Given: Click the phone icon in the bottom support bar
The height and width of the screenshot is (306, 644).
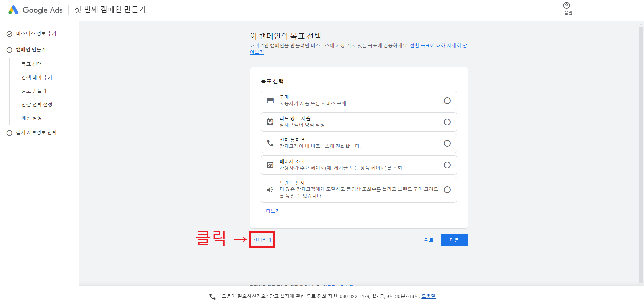Looking at the screenshot, I should [212, 296].
